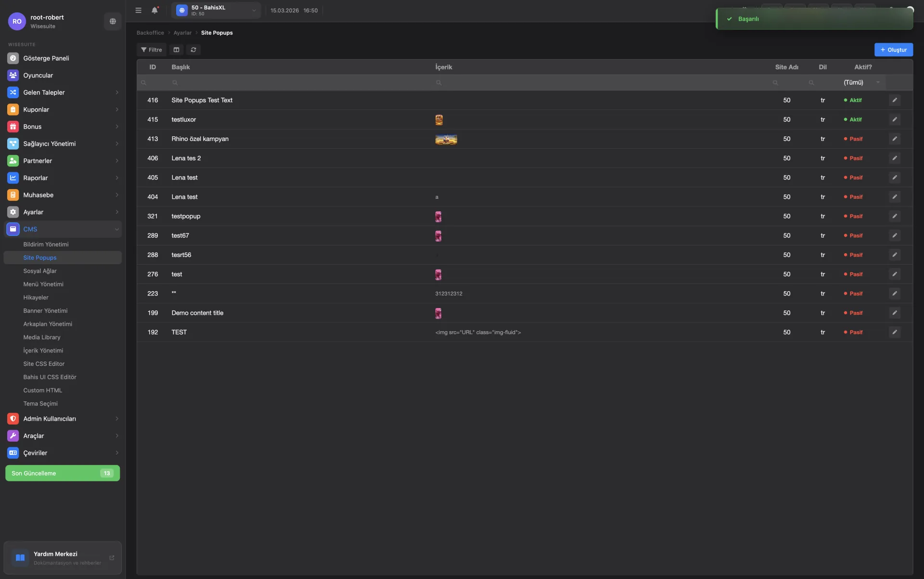Open Yardım Merkezi external link icon
The width and height of the screenshot is (924, 579).
112,558
